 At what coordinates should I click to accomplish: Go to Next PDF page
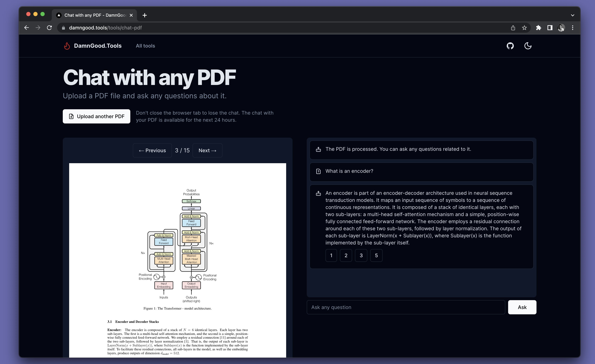tap(207, 150)
